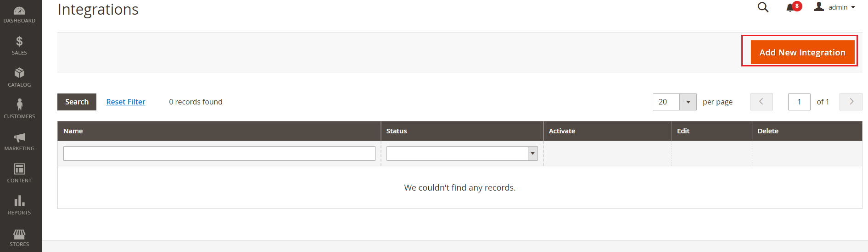
Task: Expand the admin account dropdown
Action: (835, 7)
